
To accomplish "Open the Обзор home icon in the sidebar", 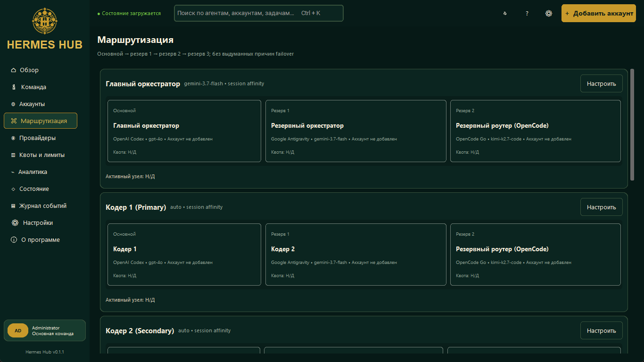I will pos(13,70).
